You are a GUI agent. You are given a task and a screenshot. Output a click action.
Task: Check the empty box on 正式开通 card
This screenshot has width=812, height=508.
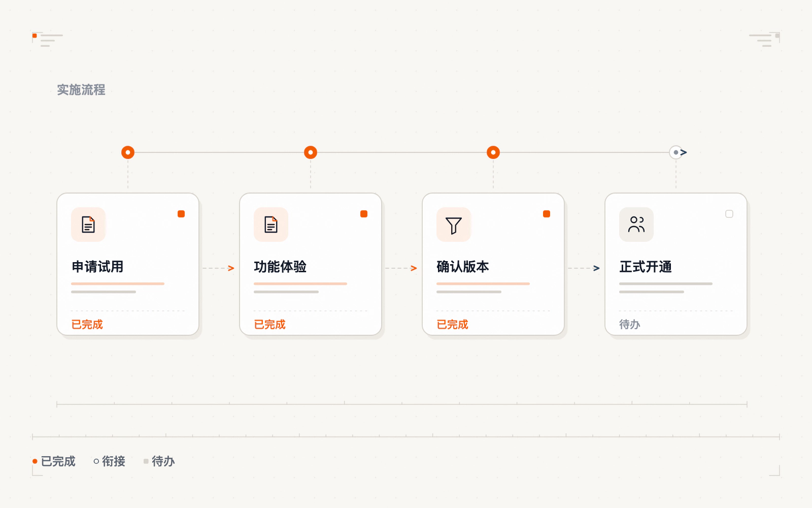click(x=729, y=214)
